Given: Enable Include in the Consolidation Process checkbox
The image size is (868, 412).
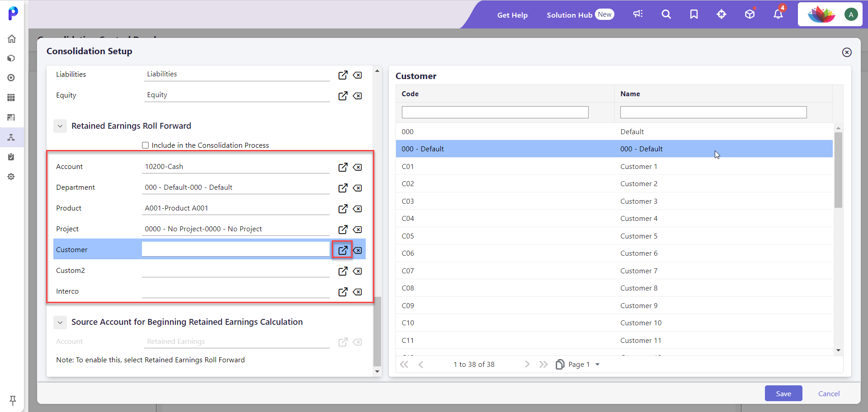Looking at the screenshot, I should coord(146,145).
